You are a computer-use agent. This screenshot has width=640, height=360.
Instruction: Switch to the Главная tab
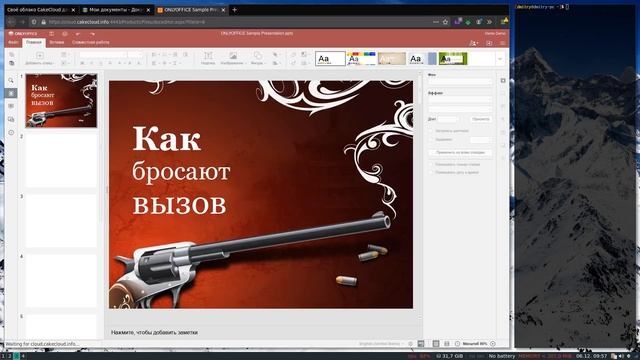(x=34, y=42)
